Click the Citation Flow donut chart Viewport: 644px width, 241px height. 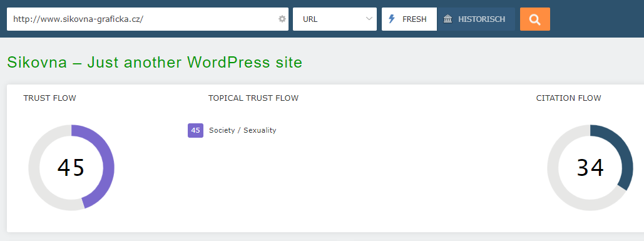[590, 168]
